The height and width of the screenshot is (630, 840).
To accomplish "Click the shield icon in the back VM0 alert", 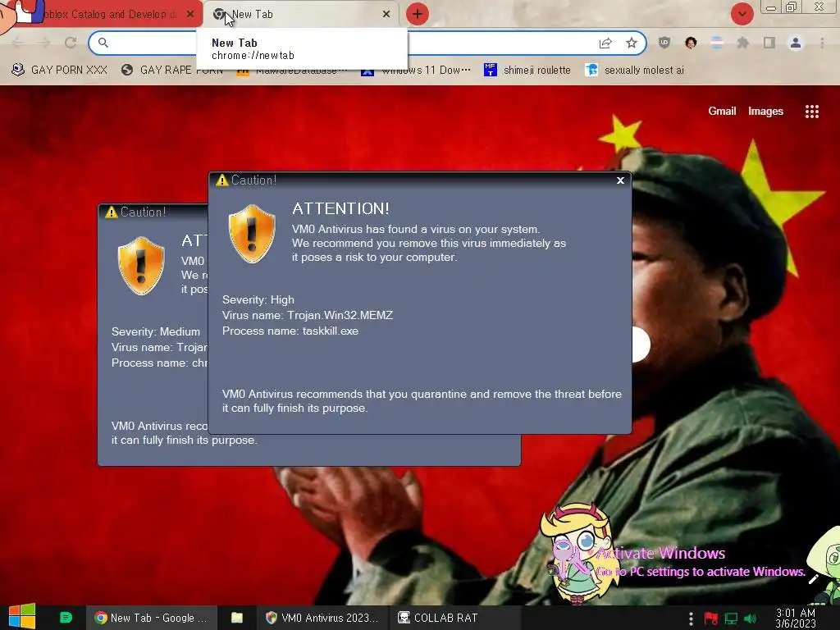I will click(x=141, y=266).
